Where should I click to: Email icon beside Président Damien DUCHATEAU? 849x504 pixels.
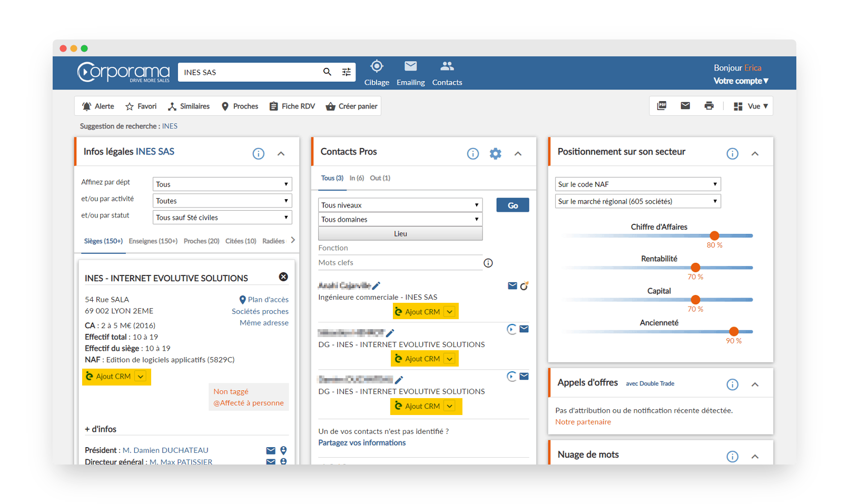[271, 450]
